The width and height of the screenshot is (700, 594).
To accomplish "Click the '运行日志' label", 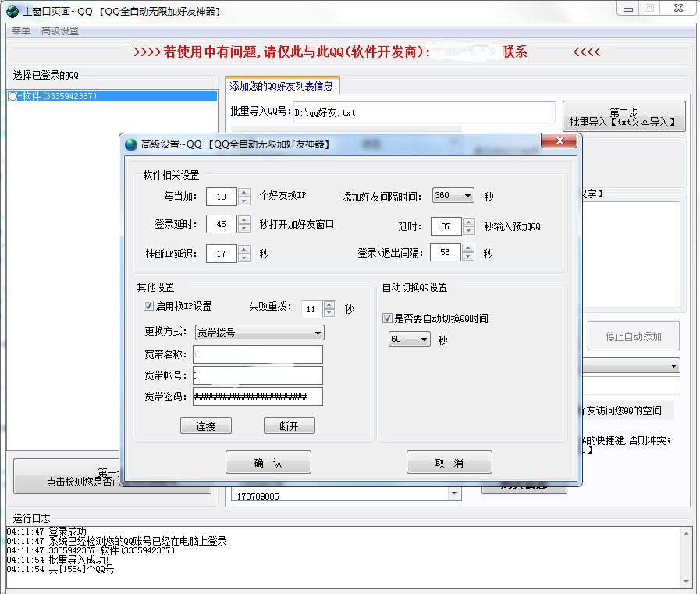I will pos(32,518).
